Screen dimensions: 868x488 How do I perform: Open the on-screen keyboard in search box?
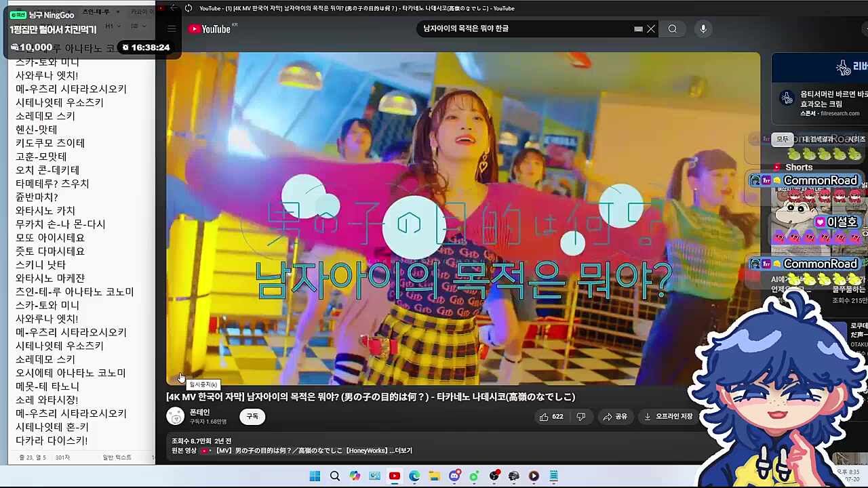point(638,29)
